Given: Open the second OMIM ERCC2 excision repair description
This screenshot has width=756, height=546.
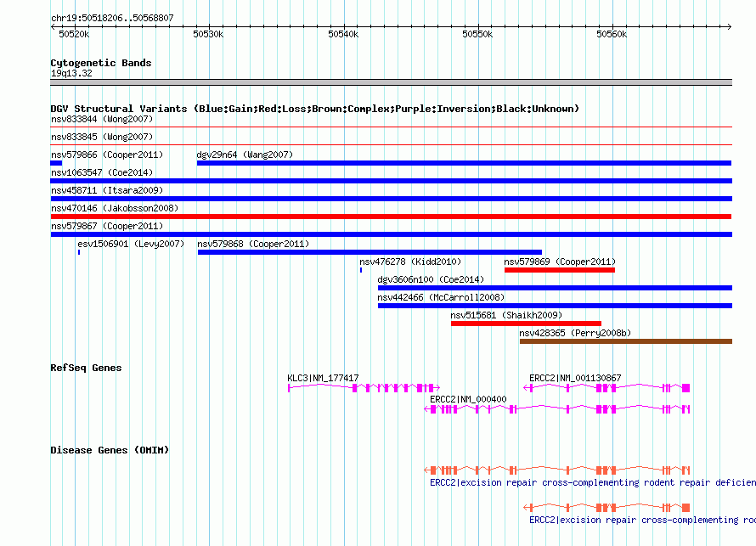Looking at the screenshot, I should (642, 520).
